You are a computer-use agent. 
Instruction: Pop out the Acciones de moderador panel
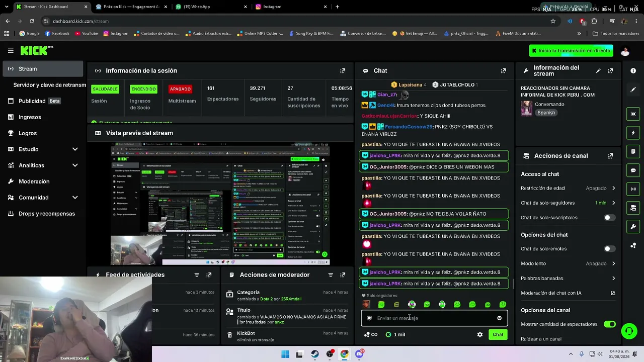343,275
